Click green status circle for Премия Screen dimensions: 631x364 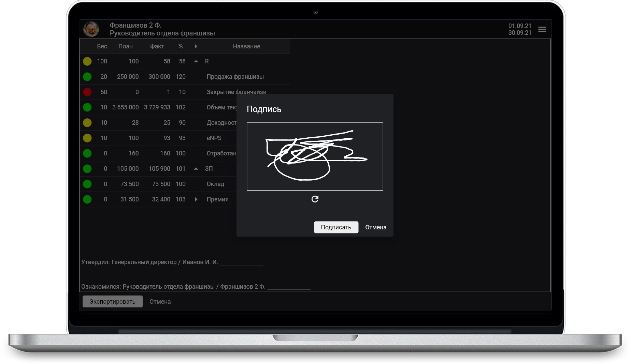87,199
